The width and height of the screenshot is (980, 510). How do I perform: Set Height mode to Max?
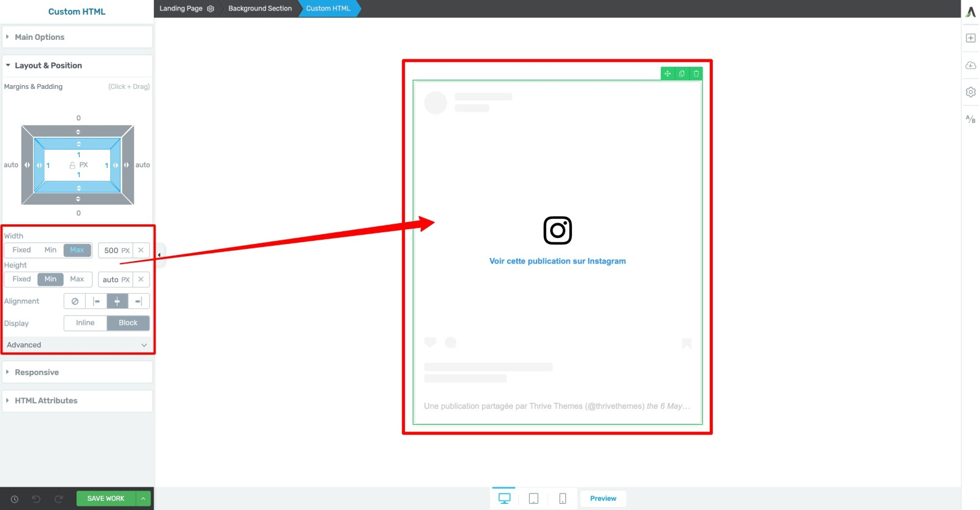click(77, 279)
